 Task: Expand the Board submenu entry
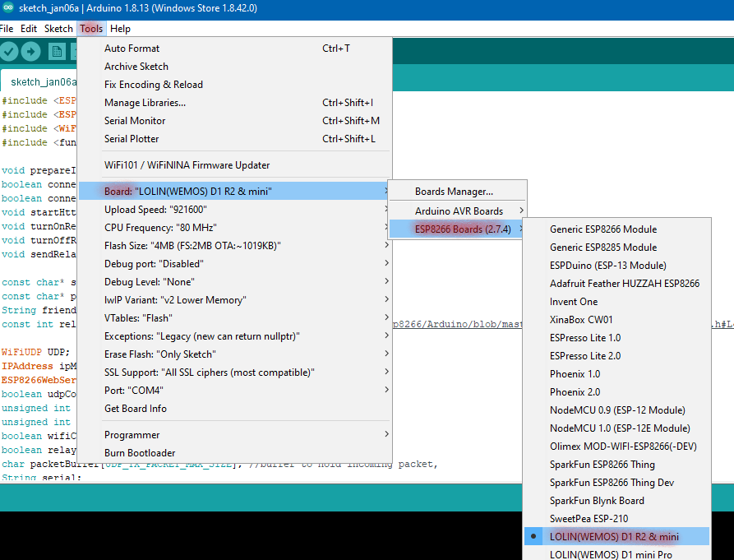click(234, 191)
